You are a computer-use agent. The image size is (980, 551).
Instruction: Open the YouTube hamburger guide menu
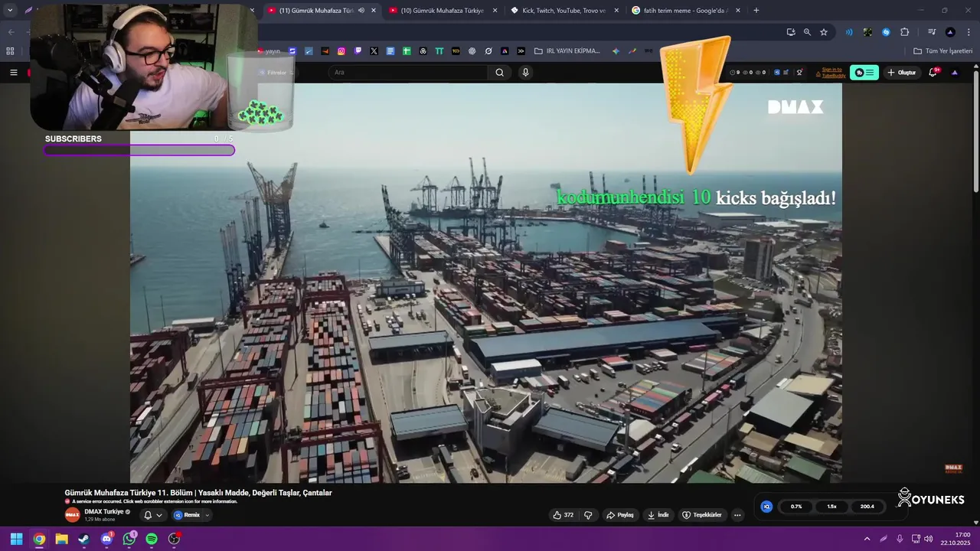click(x=13, y=73)
